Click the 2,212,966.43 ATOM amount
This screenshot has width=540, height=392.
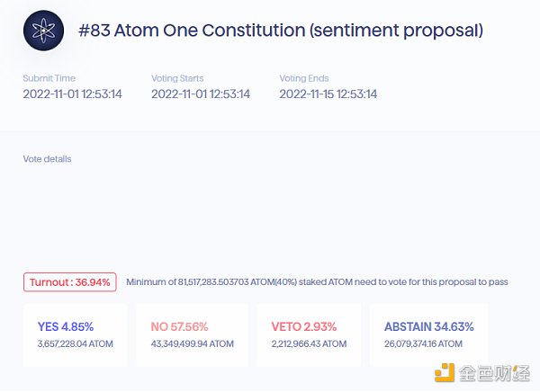(310, 343)
